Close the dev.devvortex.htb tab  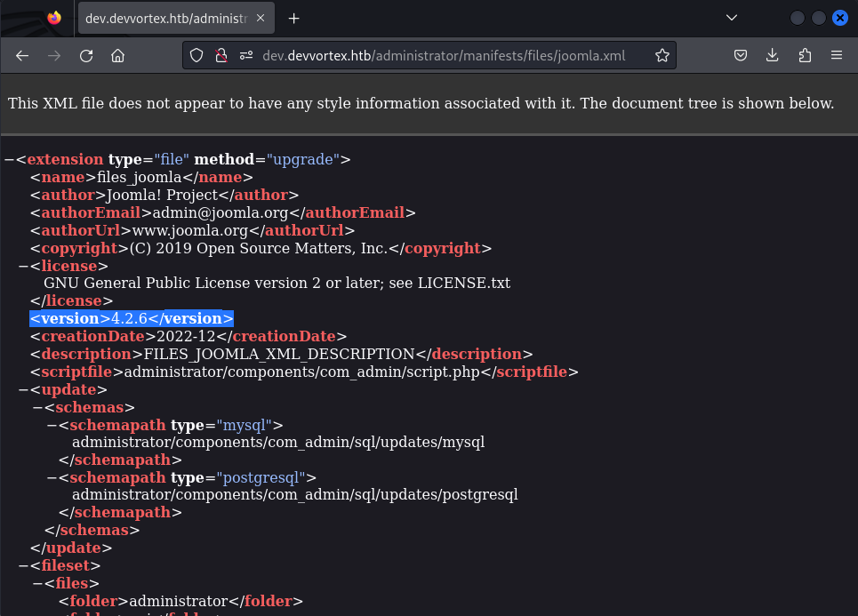click(261, 18)
